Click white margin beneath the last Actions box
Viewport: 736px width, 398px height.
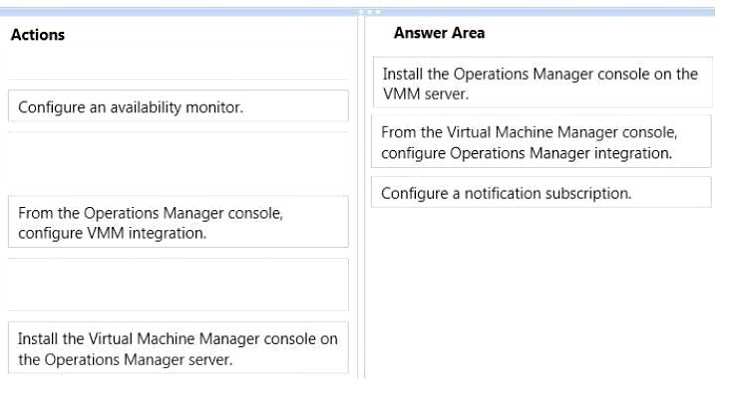tap(178, 386)
